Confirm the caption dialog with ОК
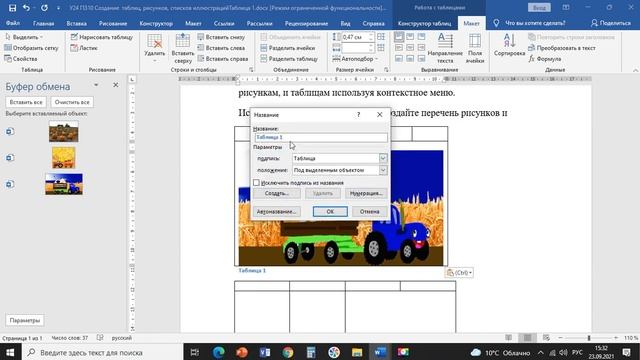Image resolution: width=640 pixels, height=360 pixels. coord(330,211)
